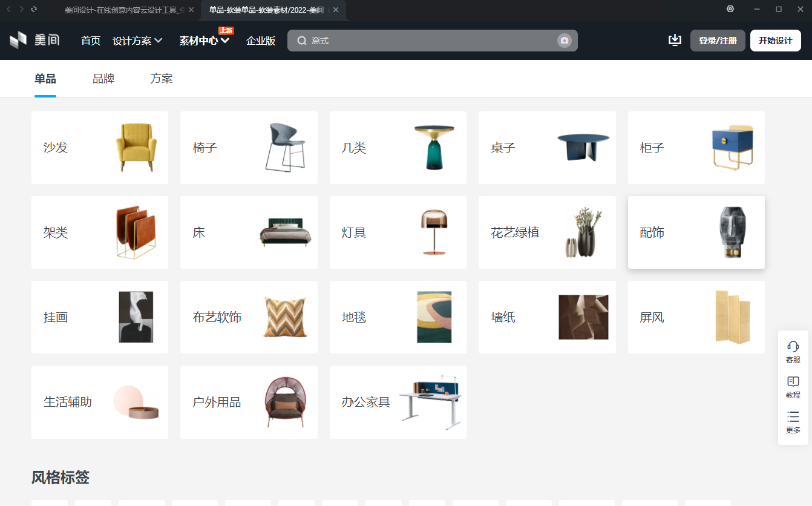Open image search via camera icon
Screen dimensions: 812x506
[565, 41]
